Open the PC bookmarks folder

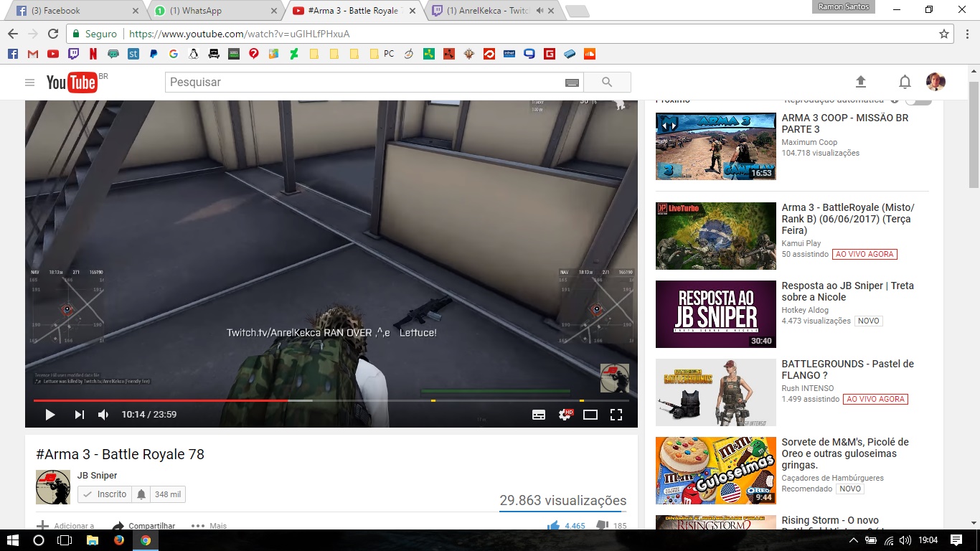pyautogui.click(x=382, y=54)
